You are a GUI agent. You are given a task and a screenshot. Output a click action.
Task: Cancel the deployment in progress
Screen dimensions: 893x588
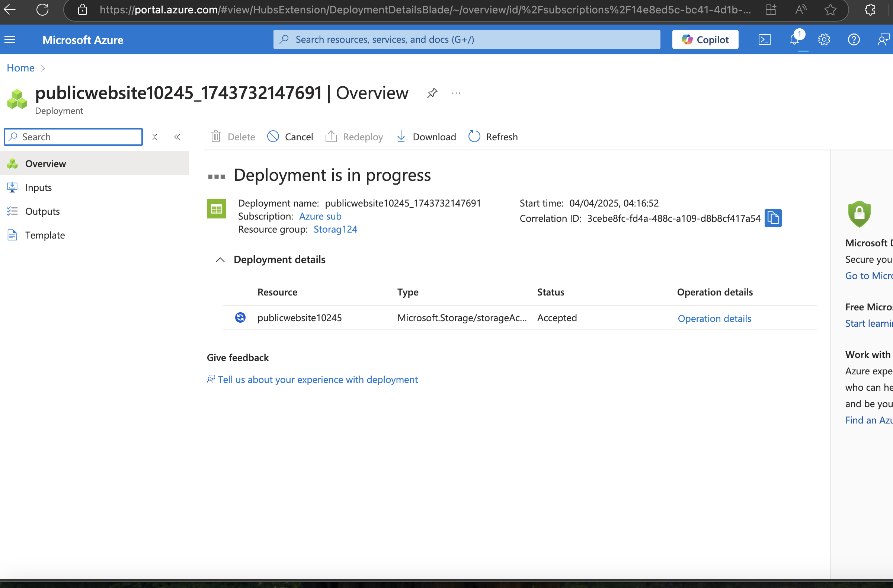coord(289,137)
